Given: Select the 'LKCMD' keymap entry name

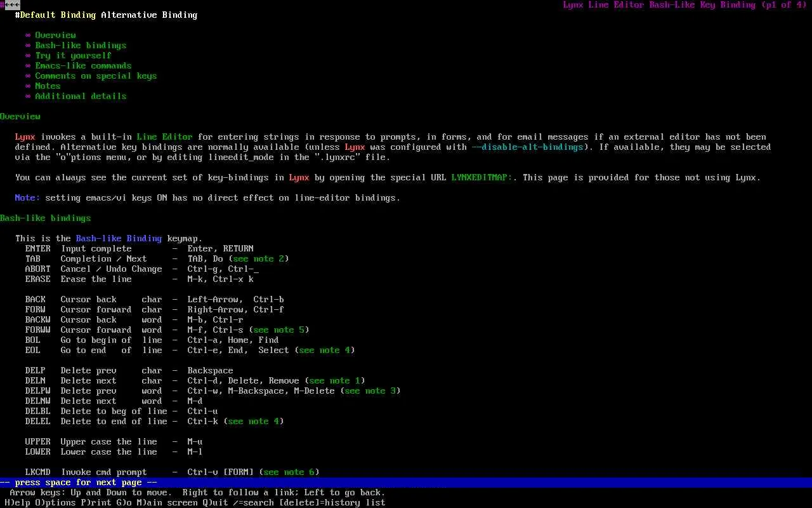Looking at the screenshot, I should [38, 472].
